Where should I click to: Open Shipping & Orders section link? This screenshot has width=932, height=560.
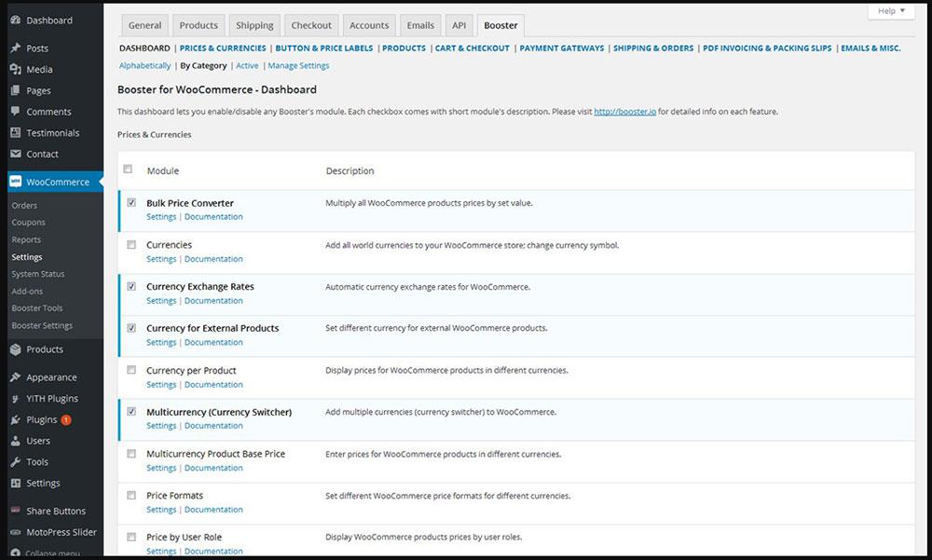click(653, 48)
